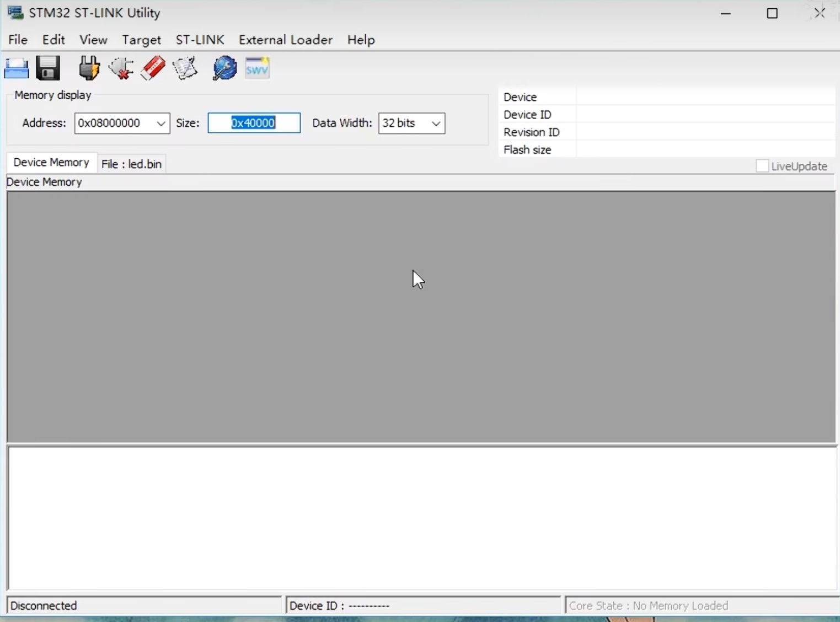Open the ST-LINK menu
This screenshot has height=622, width=840.
[200, 40]
